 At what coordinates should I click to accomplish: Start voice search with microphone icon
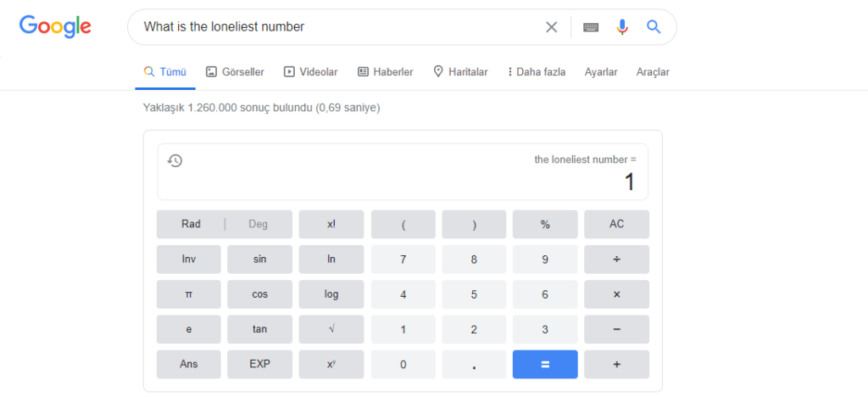tap(622, 27)
